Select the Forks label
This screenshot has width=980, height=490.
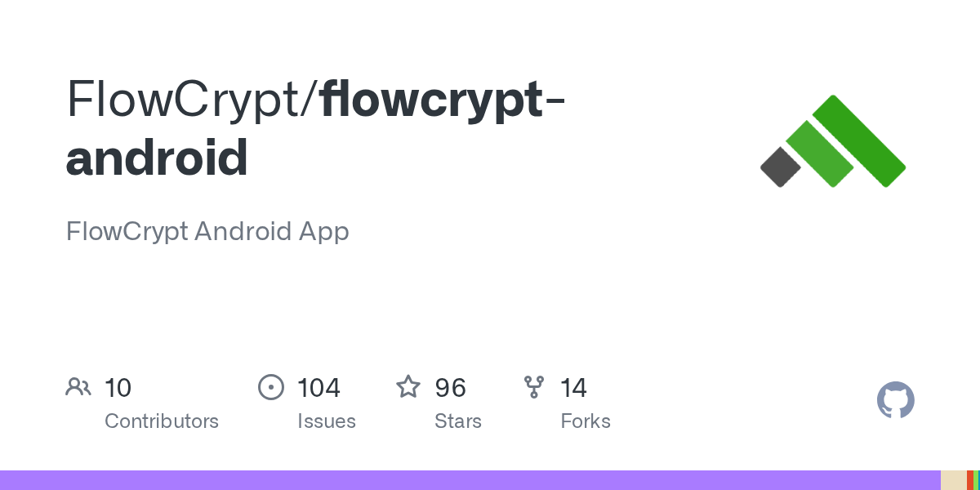pyautogui.click(x=586, y=421)
